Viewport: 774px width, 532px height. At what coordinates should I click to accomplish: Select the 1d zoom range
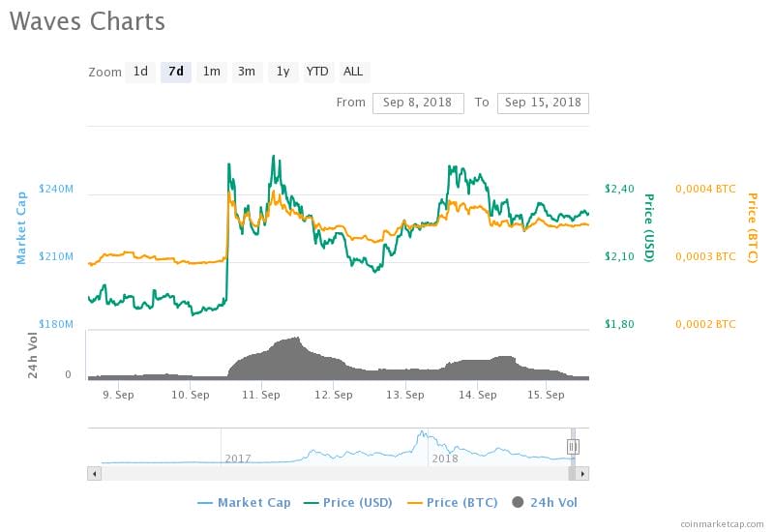[x=140, y=72]
